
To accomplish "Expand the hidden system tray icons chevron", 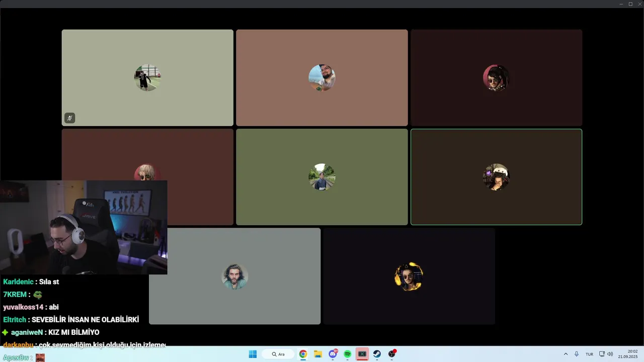I will [566, 354].
